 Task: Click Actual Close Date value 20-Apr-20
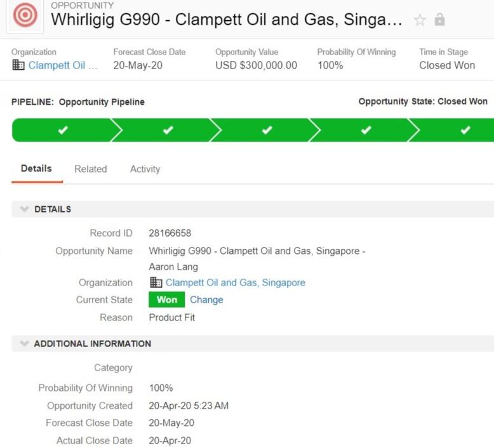(x=170, y=440)
